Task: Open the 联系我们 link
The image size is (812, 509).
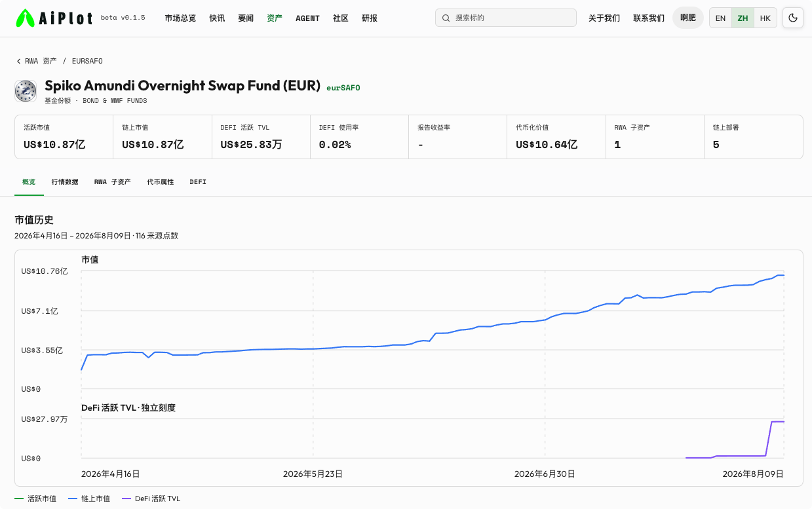Action: click(649, 18)
